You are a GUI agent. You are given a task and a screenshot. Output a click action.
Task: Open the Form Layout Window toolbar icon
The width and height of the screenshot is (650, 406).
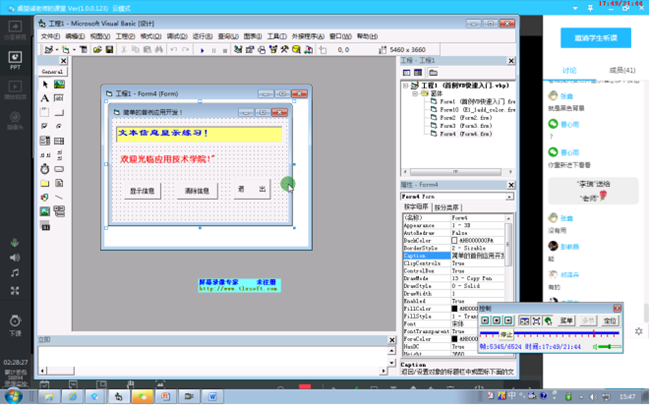pyautogui.click(x=262, y=50)
